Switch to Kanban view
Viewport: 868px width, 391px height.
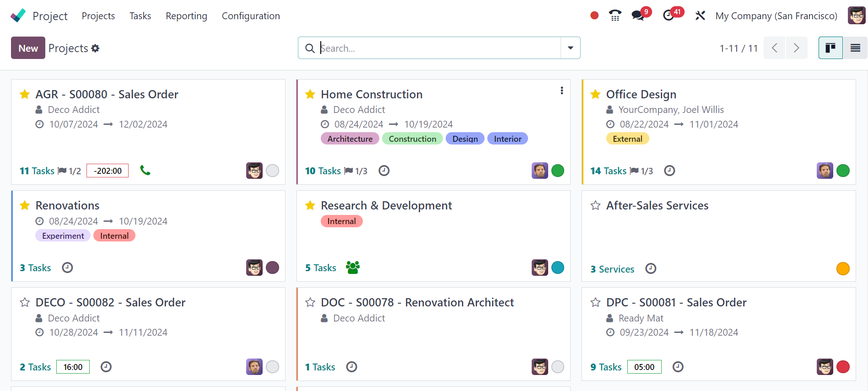(830, 48)
